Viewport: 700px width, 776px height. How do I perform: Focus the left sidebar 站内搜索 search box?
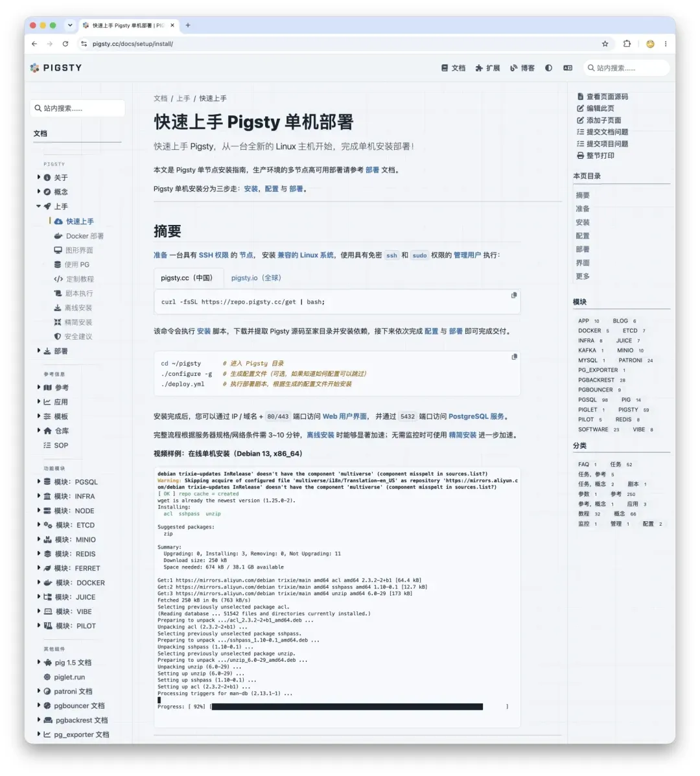[x=77, y=108]
